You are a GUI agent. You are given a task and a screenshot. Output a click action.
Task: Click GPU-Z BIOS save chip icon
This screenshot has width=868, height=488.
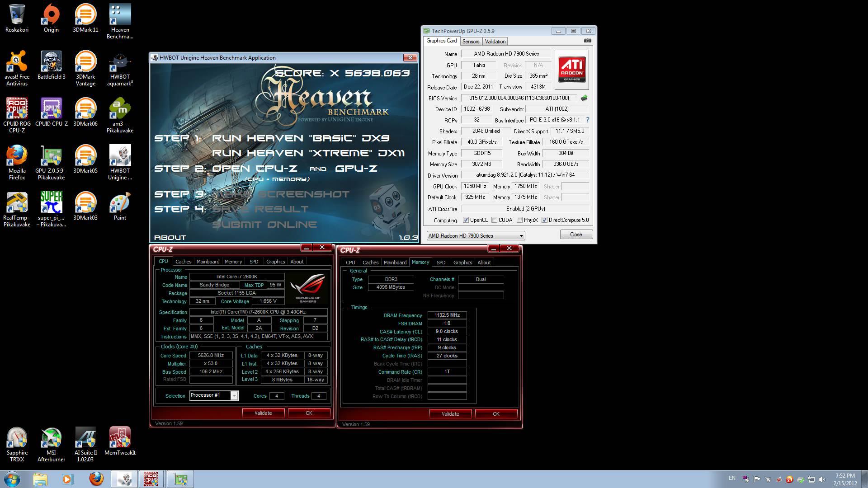click(x=584, y=98)
